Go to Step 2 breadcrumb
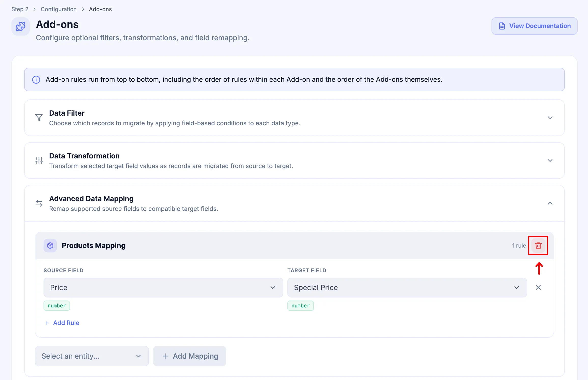Screen dimensions: 588x380 [x=20, y=9]
